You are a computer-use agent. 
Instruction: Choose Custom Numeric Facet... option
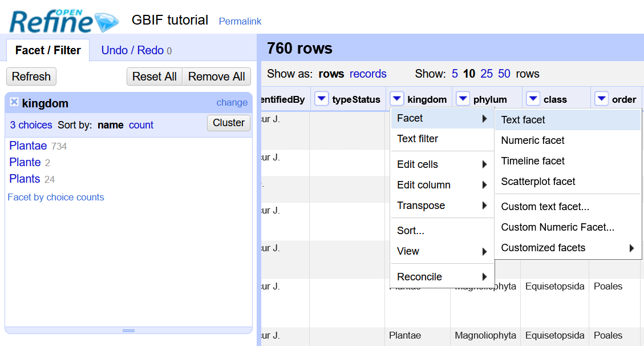[568, 227]
